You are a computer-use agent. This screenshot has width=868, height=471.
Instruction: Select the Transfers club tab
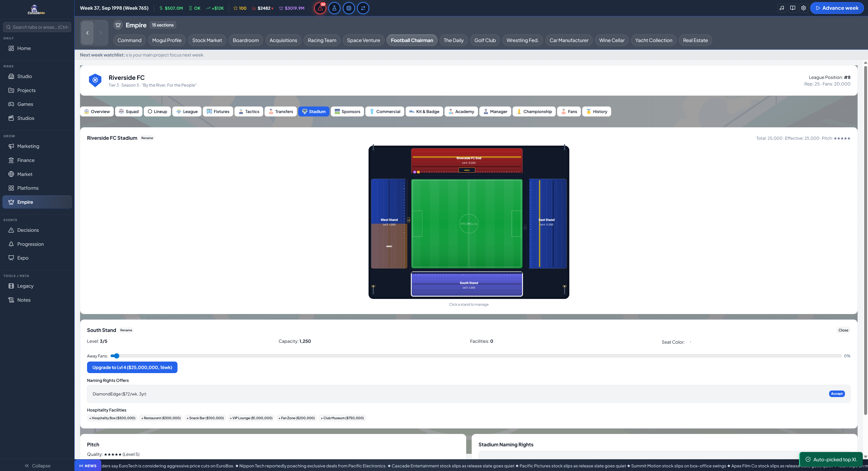(281, 111)
